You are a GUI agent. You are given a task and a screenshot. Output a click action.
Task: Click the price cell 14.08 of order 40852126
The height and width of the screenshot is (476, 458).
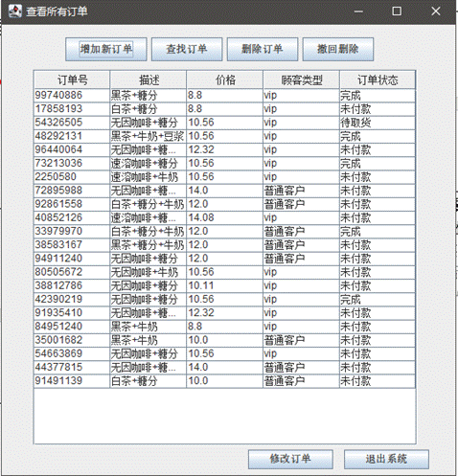[x=224, y=217]
